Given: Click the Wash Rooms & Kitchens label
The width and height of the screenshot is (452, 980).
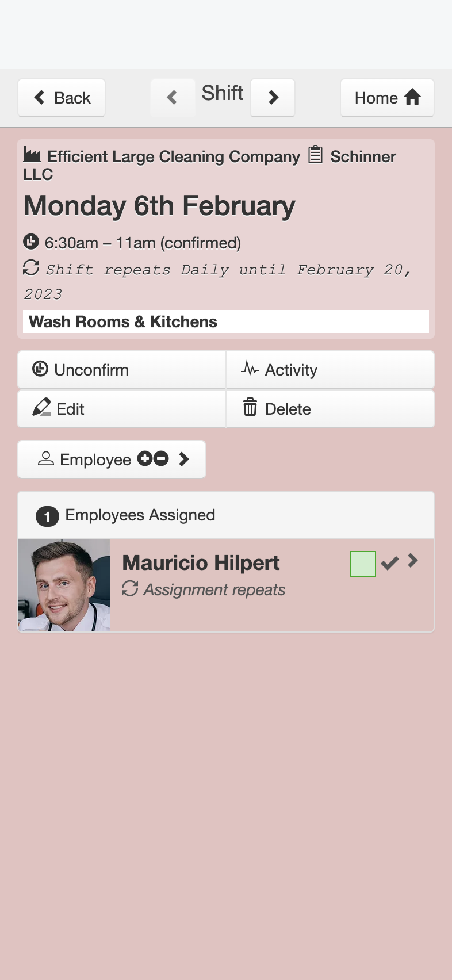Looking at the screenshot, I should pyautogui.click(x=123, y=321).
